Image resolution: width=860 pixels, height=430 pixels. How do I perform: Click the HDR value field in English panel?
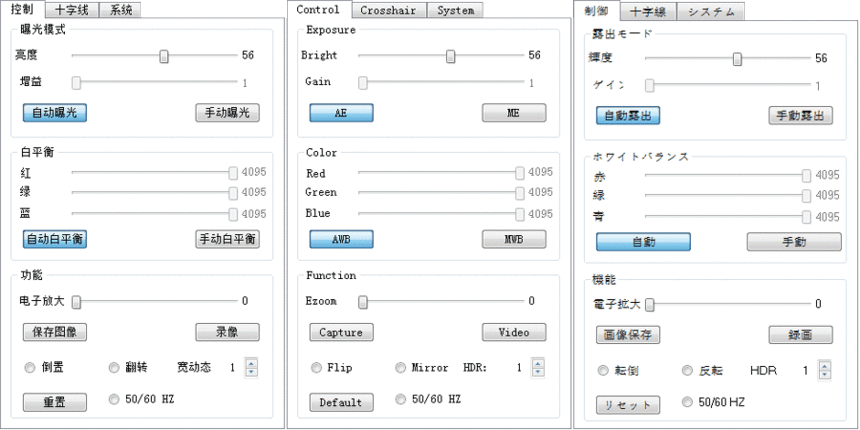[519, 368]
